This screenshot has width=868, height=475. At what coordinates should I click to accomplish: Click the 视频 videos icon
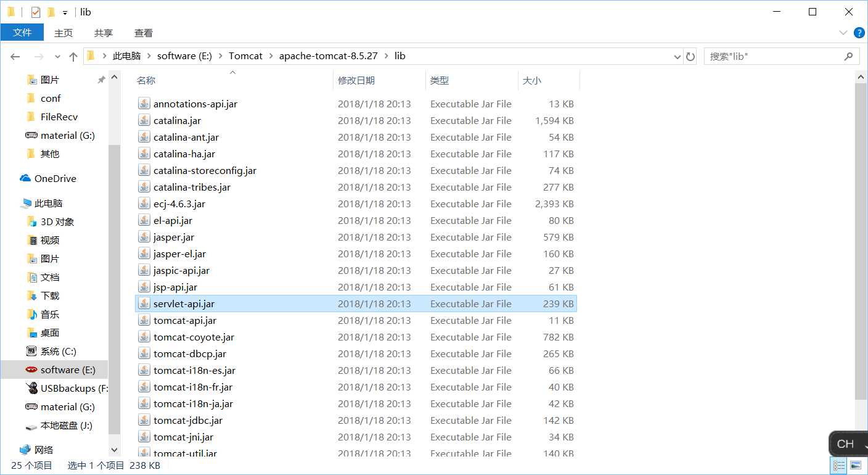(32, 240)
